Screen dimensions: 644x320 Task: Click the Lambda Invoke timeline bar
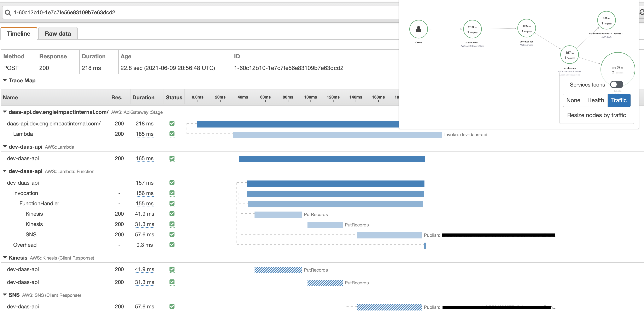point(337,135)
